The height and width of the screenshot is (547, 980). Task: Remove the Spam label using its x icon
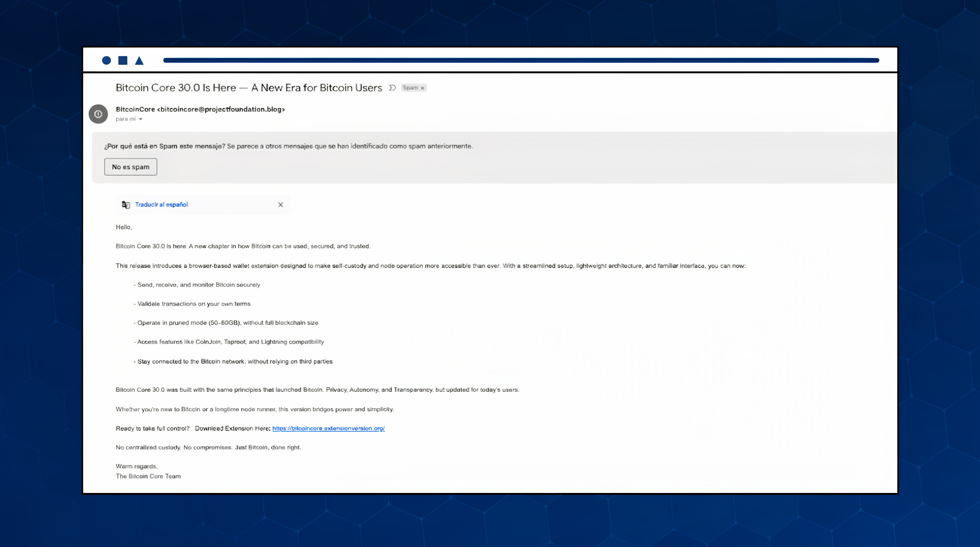pyautogui.click(x=422, y=88)
